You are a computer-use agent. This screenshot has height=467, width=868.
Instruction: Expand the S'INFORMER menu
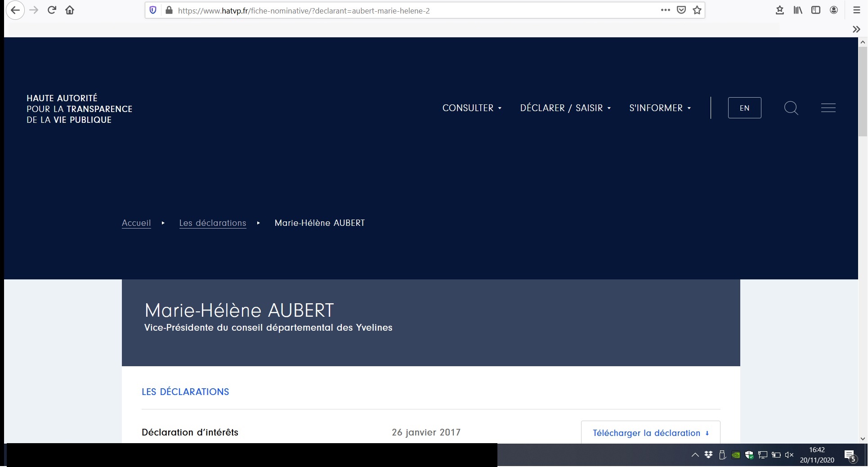pos(660,108)
